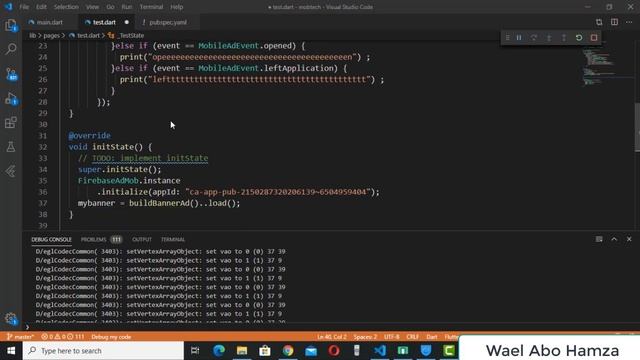Click lib in the breadcrumb path

33,36
